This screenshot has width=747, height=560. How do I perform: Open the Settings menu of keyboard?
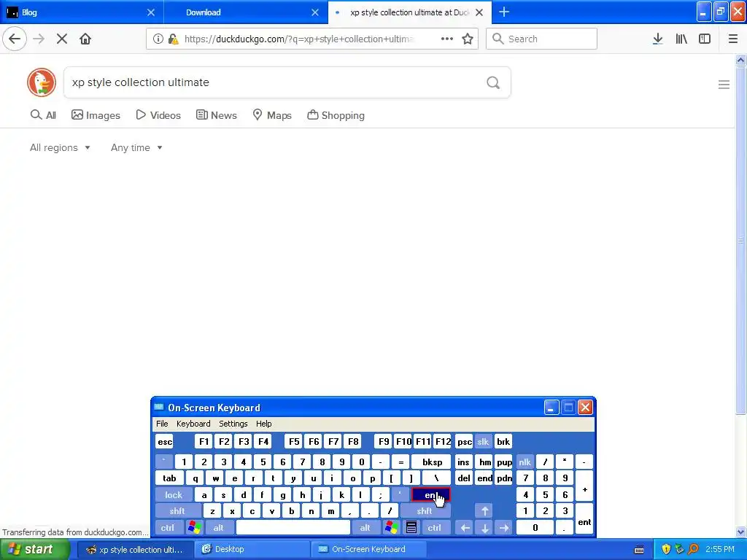[x=233, y=424]
